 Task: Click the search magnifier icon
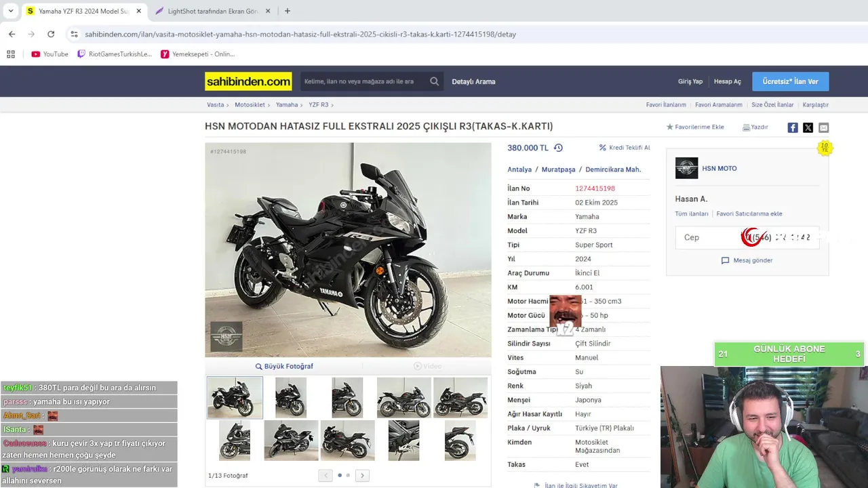click(434, 81)
